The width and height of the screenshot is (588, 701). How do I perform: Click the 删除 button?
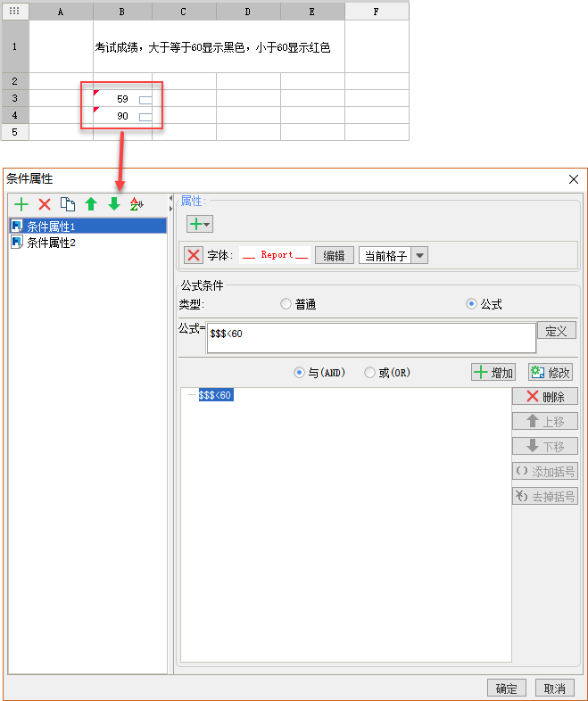coord(545,396)
